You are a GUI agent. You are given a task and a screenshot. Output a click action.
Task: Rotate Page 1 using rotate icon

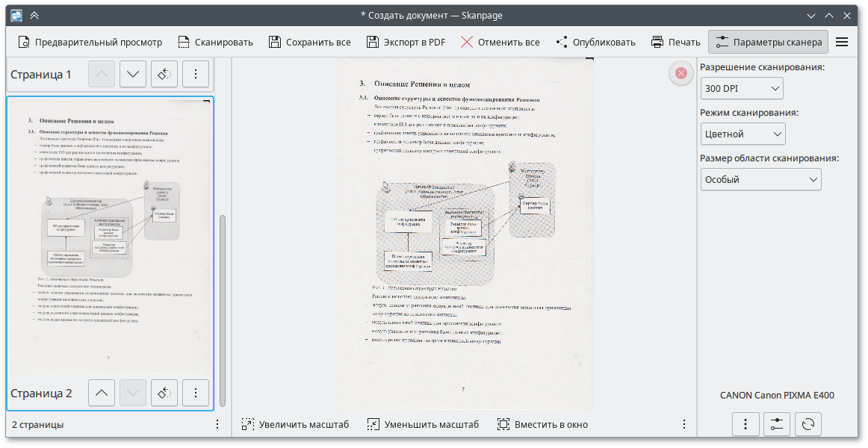(x=164, y=74)
